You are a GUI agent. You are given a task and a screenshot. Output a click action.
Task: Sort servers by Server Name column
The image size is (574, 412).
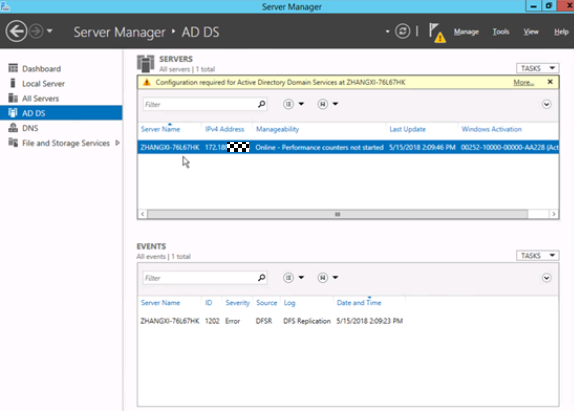point(160,129)
